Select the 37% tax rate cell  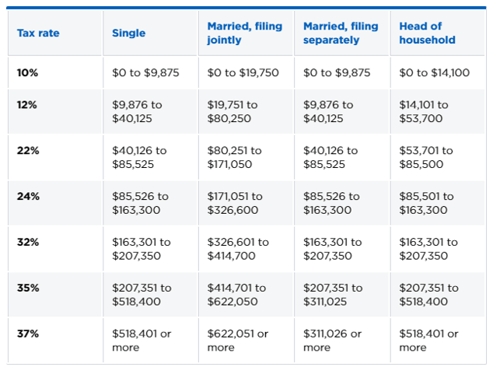pos(28,333)
